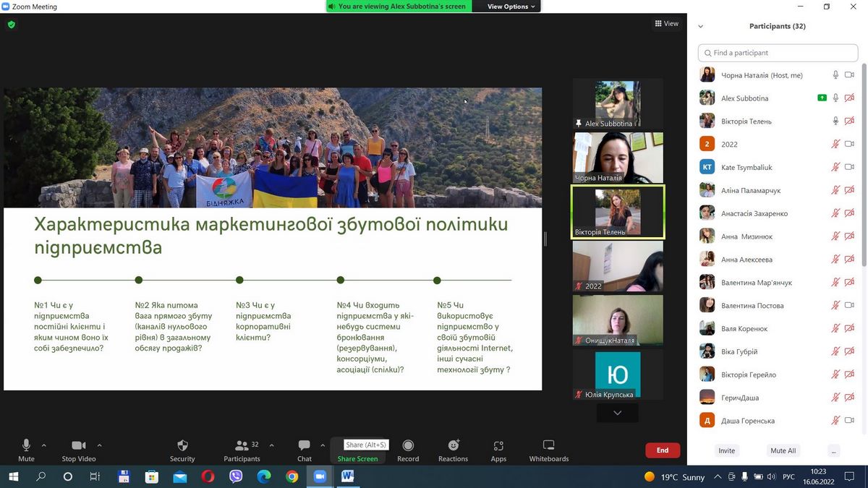868x488 pixels.
Task: Expand the View Options dropdown
Action: (511, 7)
